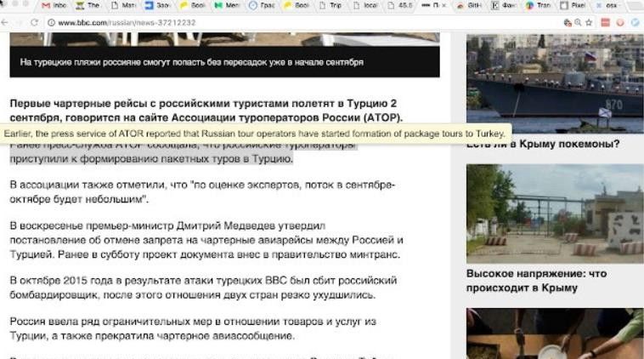Click the photo caption 'На турецкие пляжи россияне...'
644x359 pixels.
[192, 62]
